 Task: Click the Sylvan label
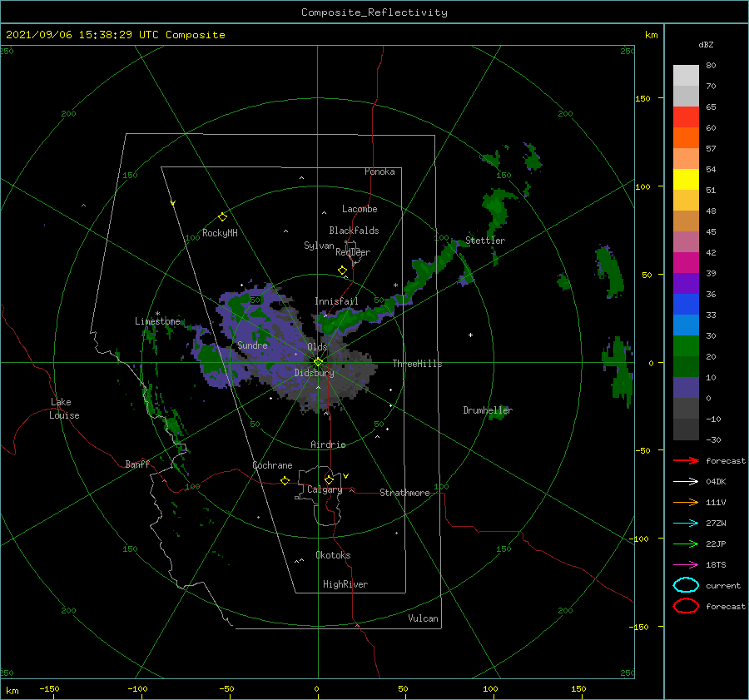[x=319, y=246]
